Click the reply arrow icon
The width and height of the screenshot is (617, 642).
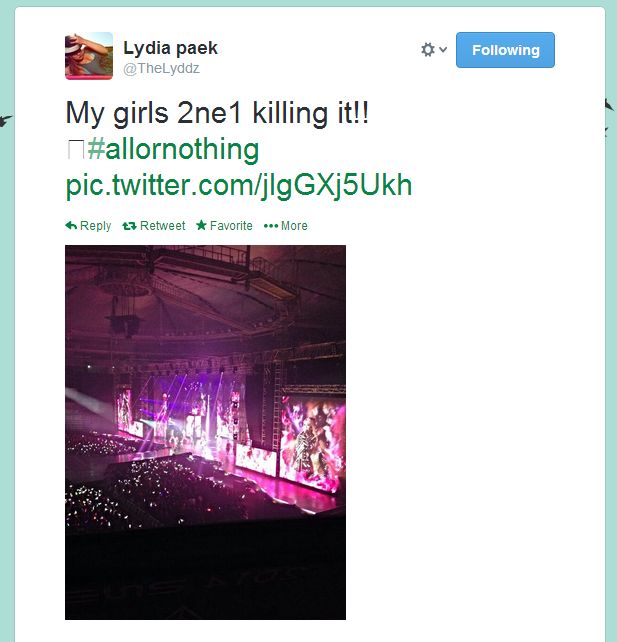[x=71, y=226]
